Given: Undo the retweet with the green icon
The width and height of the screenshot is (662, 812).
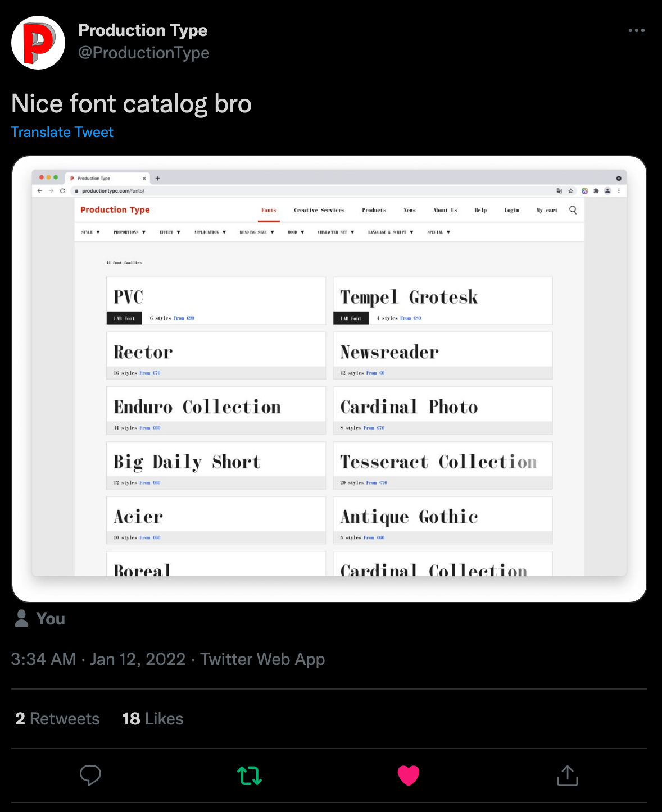Looking at the screenshot, I should point(250,775).
